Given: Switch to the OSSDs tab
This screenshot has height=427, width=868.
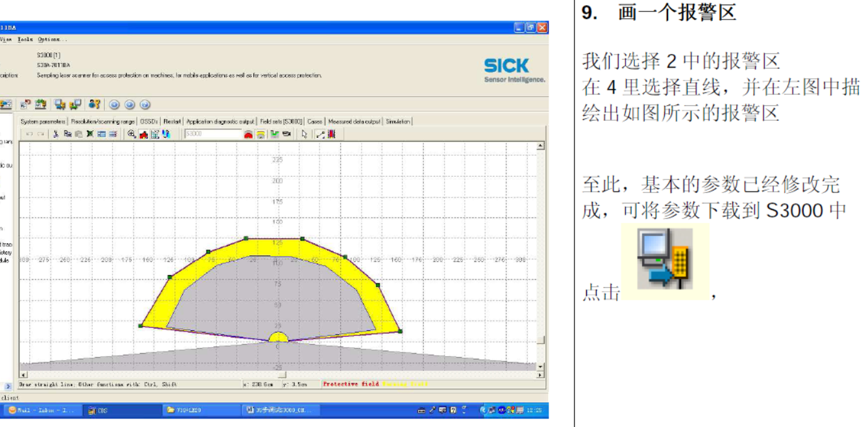Looking at the screenshot, I should 149,121.
